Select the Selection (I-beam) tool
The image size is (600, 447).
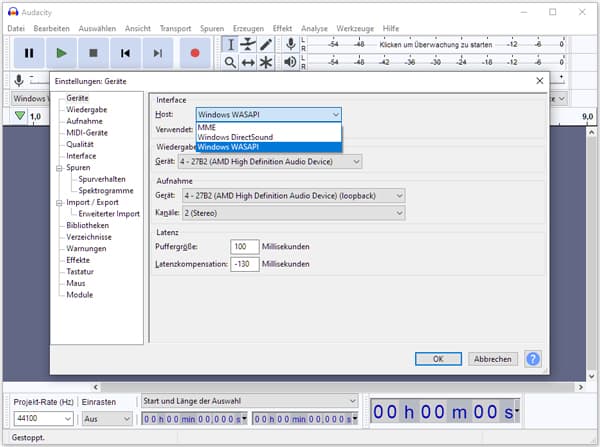[230, 44]
